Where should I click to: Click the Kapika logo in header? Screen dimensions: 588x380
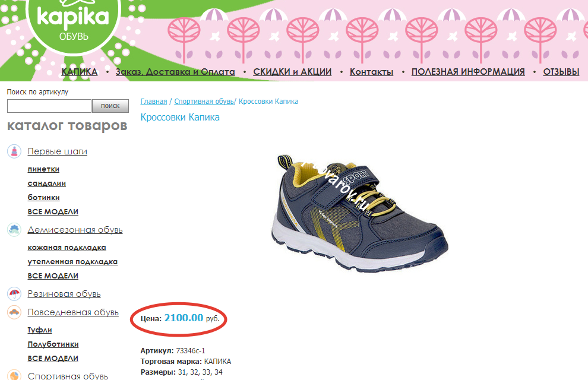(73, 23)
